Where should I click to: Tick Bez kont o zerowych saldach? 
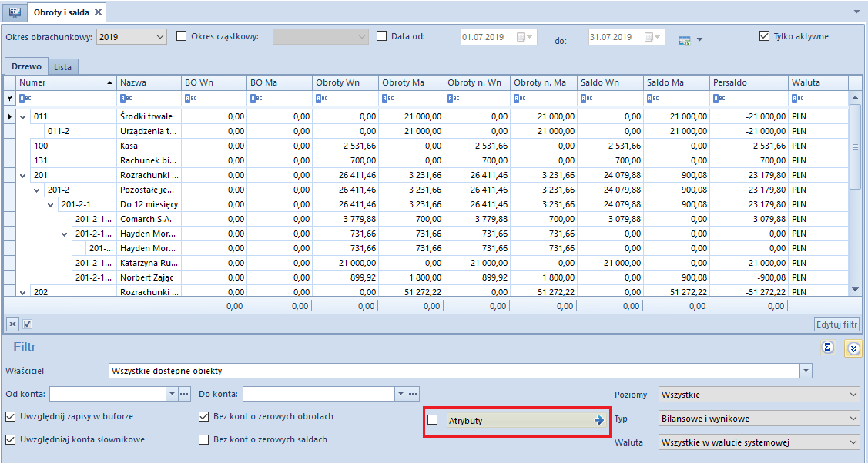[x=203, y=439]
